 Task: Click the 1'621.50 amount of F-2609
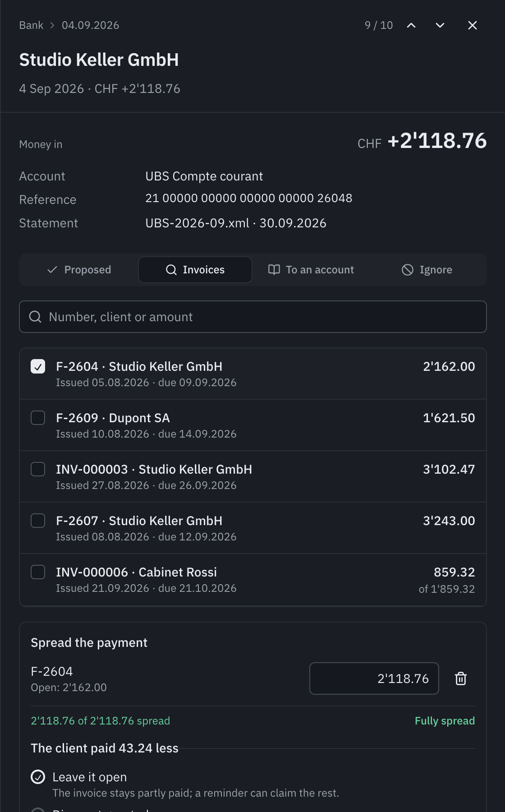click(x=449, y=418)
